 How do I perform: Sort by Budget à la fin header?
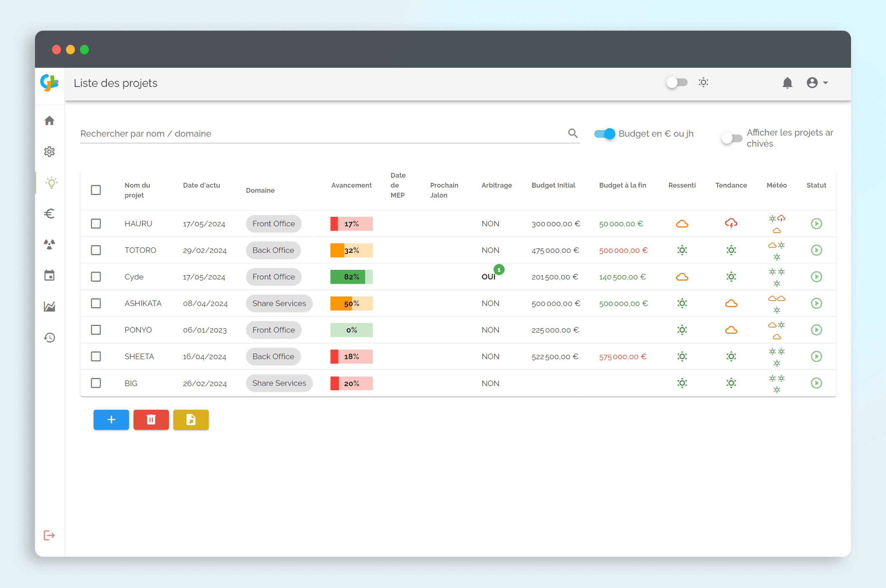tap(623, 185)
